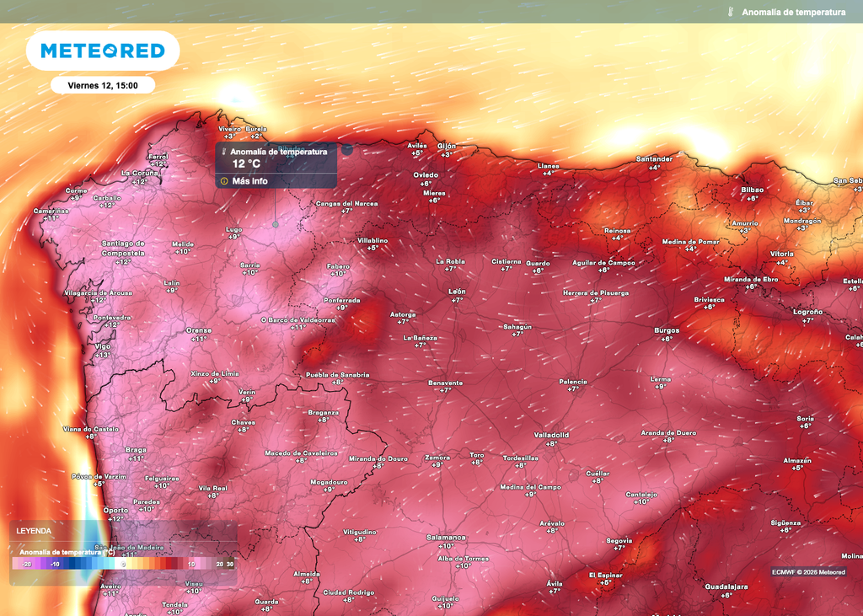Click the Astorga +7° label

(403, 318)
